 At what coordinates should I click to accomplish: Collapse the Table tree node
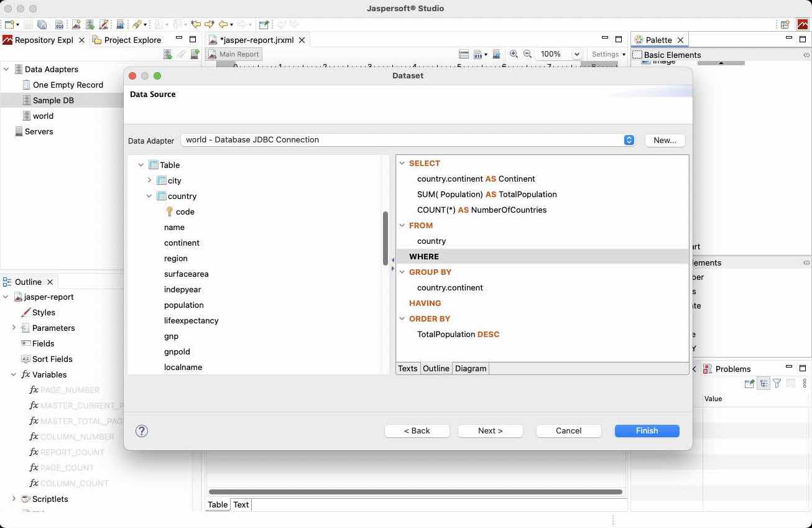coord(141,165)
